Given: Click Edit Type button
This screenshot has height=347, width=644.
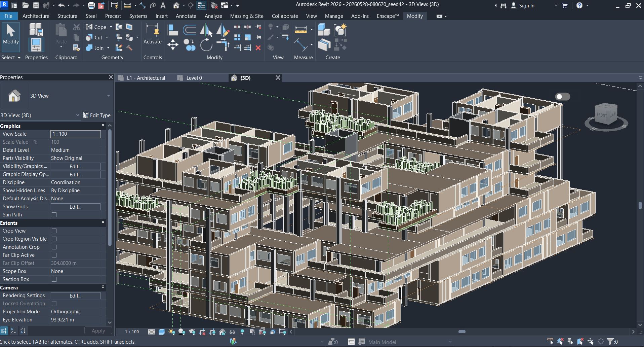Looking at the screenshot, I should (97, 115).
